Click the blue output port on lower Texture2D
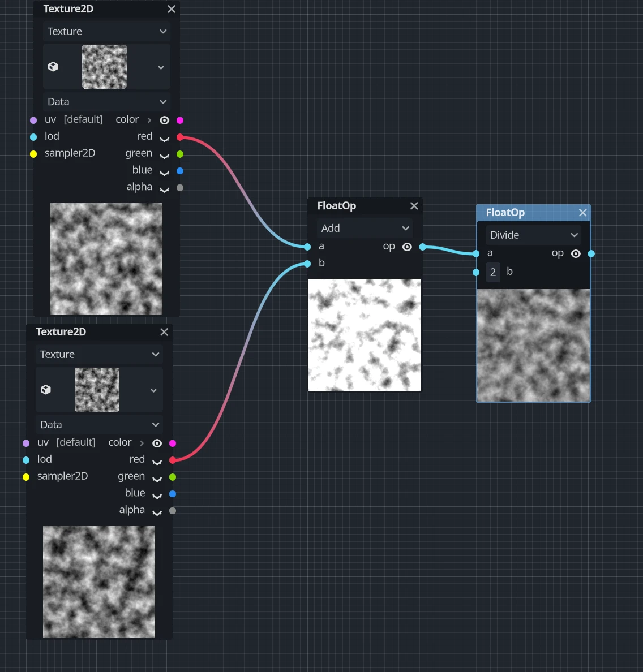Image resolution: width=643 pixels, height=672 pixels. [173, 494]
